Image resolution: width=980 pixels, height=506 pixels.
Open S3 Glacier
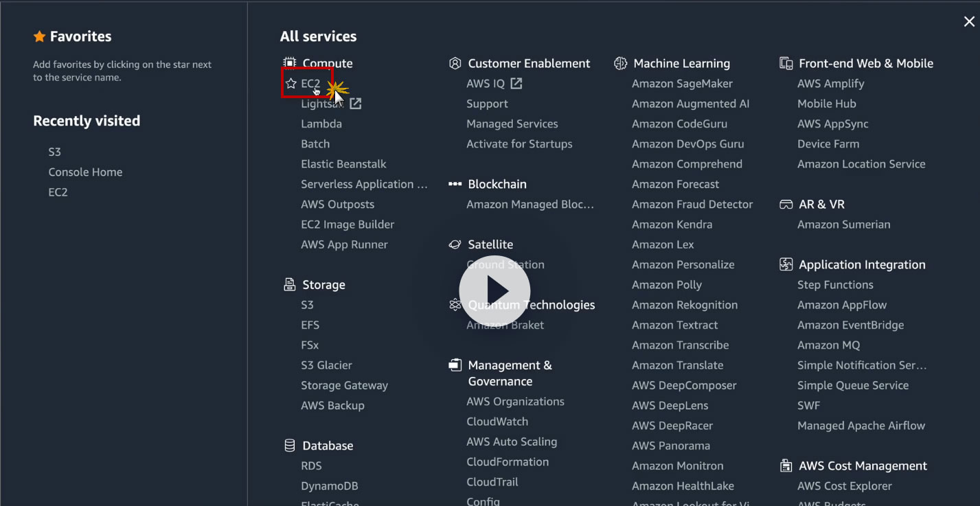[326, 365]
